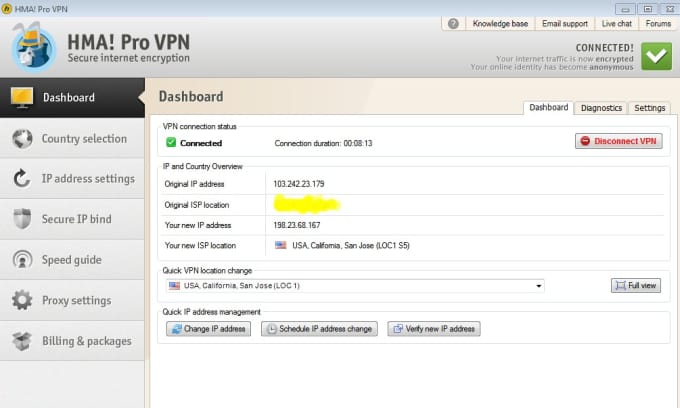
Task: Click the Secure IP bind shield icon
Action: (22, 219)
